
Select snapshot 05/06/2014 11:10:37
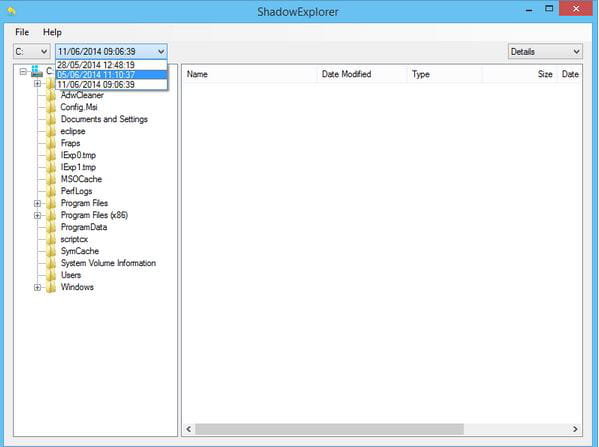112,75
